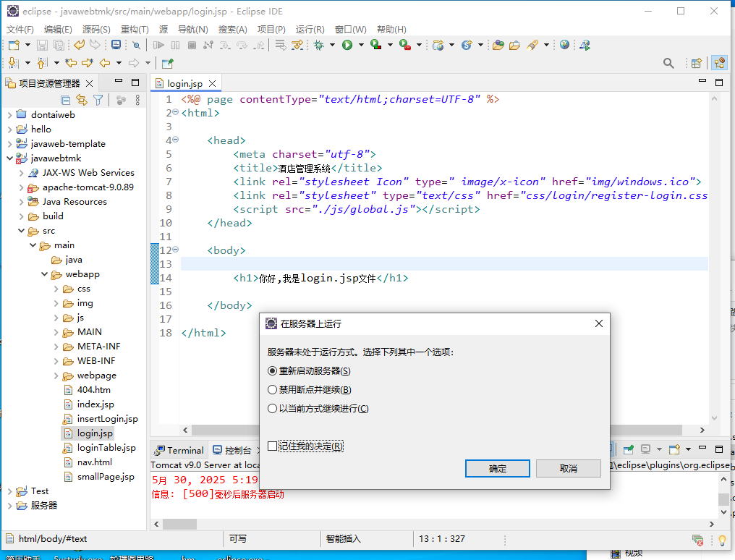Open the Run button dropdown arrow
The image size is (735, 560).
(x=360, y=45)
